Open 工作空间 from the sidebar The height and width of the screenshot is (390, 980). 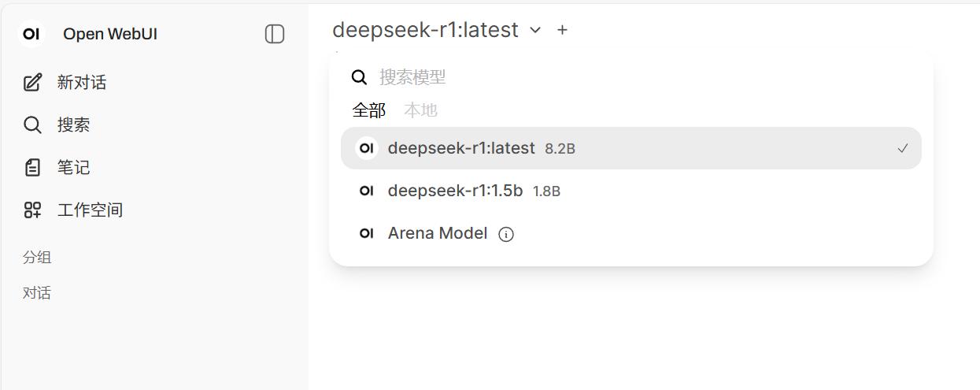point(90,210)
